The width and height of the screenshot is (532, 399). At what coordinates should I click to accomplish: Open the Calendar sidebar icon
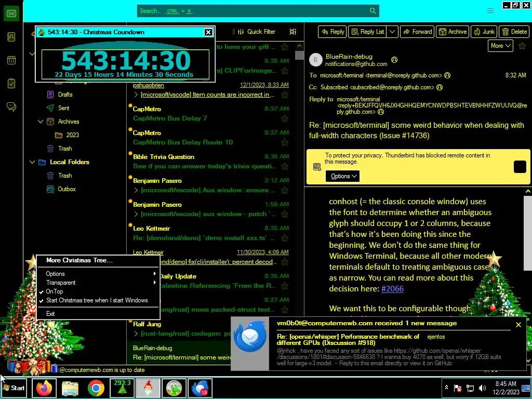click(11, 60)
